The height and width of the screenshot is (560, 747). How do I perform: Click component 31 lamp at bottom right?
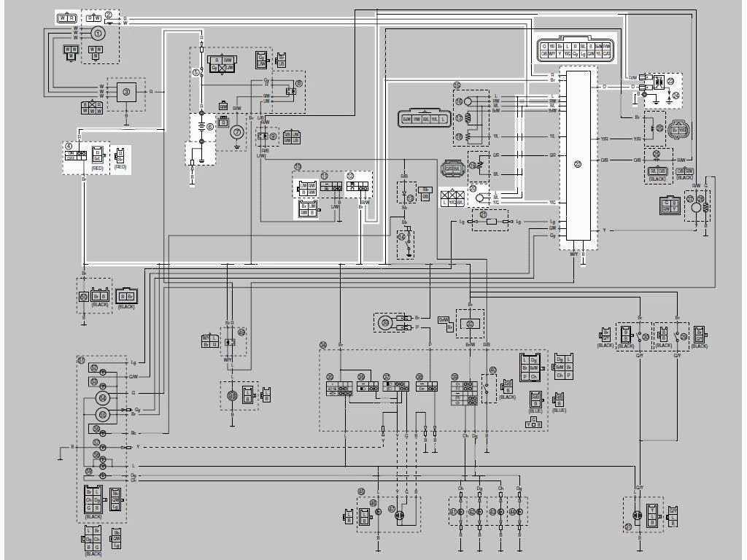pos(637,516)
